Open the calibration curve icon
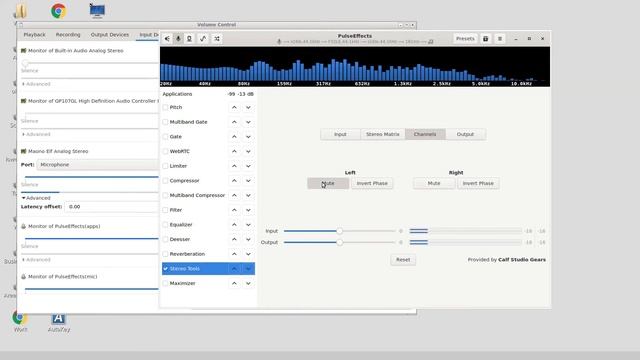Screen dimensions: 640x360 pyautogui.click(x=203, y=39)
